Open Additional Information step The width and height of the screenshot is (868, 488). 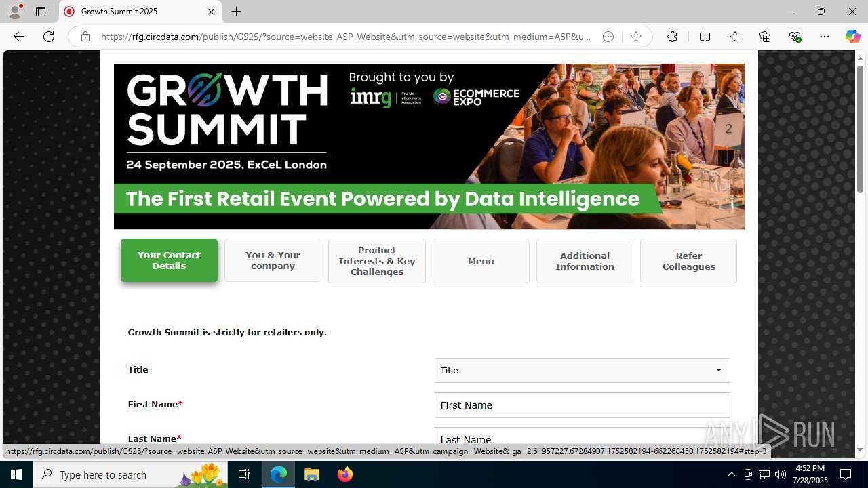585,261
